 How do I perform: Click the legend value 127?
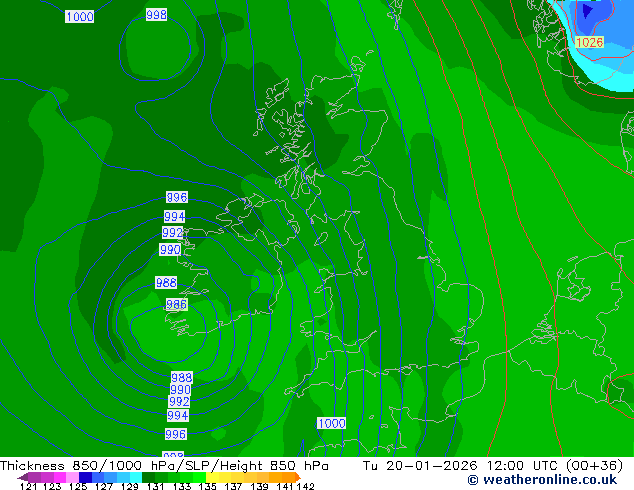pyautogui.click(x=104, y=486)
